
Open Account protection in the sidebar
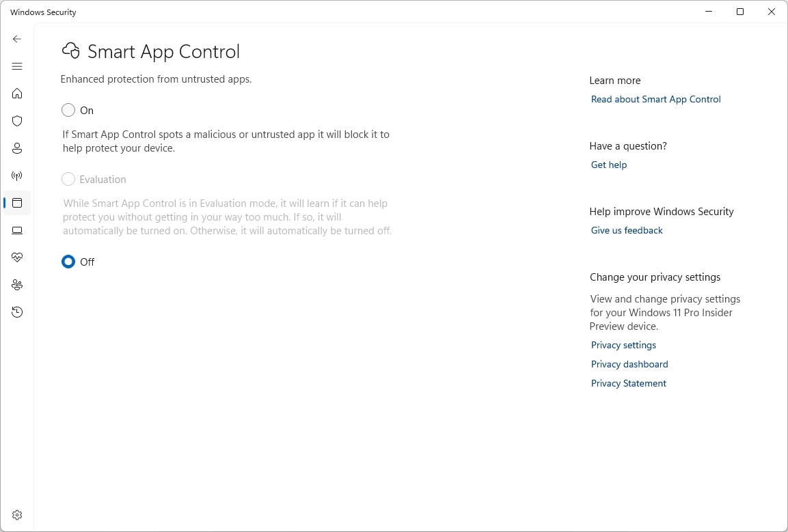coord(17,148)
